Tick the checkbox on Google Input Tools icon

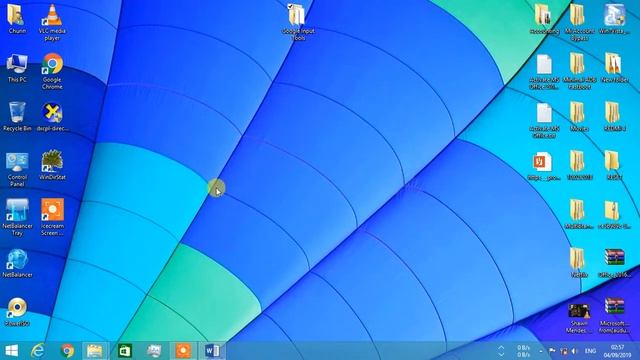tap(290, 7)
